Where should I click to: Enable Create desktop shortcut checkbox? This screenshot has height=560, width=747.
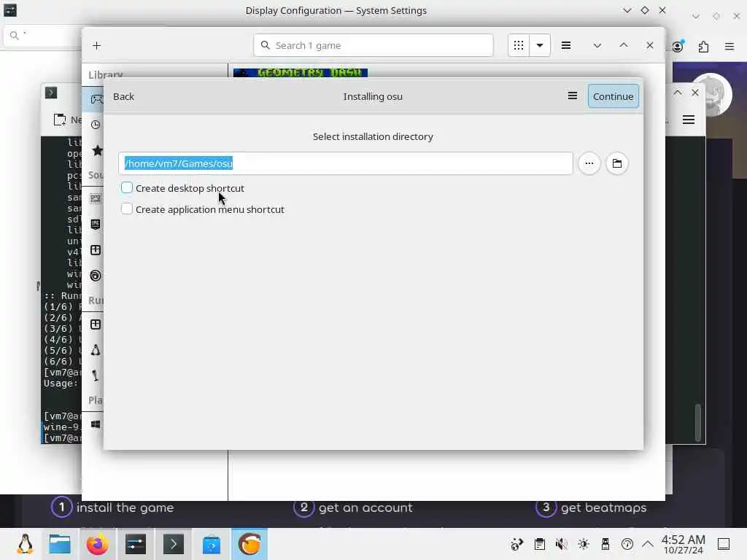click(x=127, y=187)
